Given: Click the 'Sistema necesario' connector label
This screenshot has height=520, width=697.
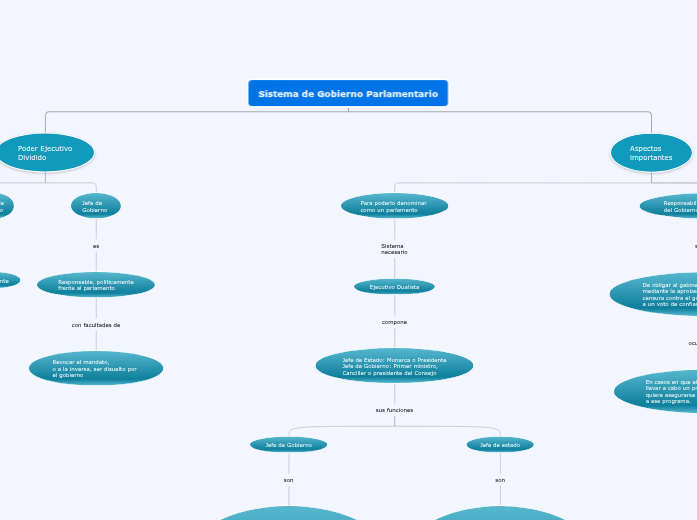Looking at the screenshot, I should pos(394,249).
